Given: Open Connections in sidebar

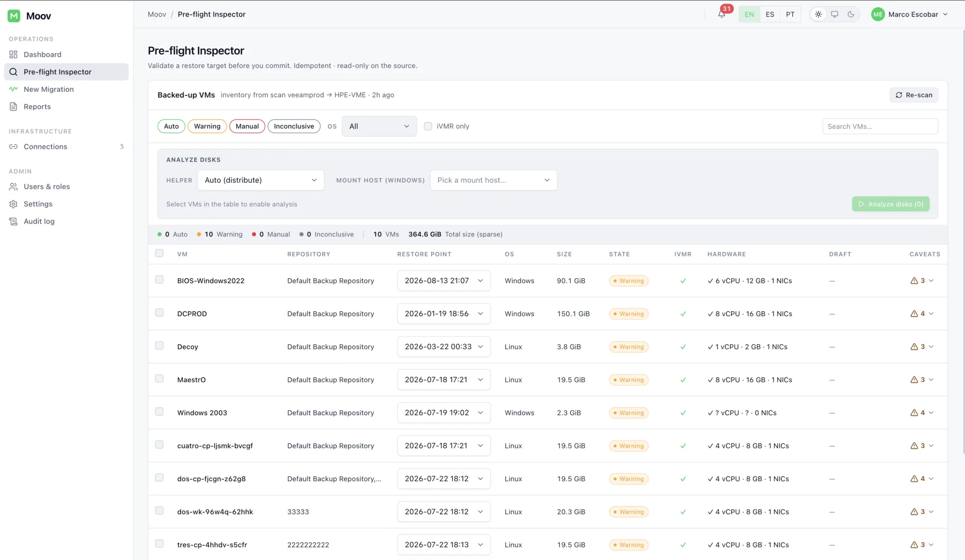Looking at the screenshot, I should [66, 146].
